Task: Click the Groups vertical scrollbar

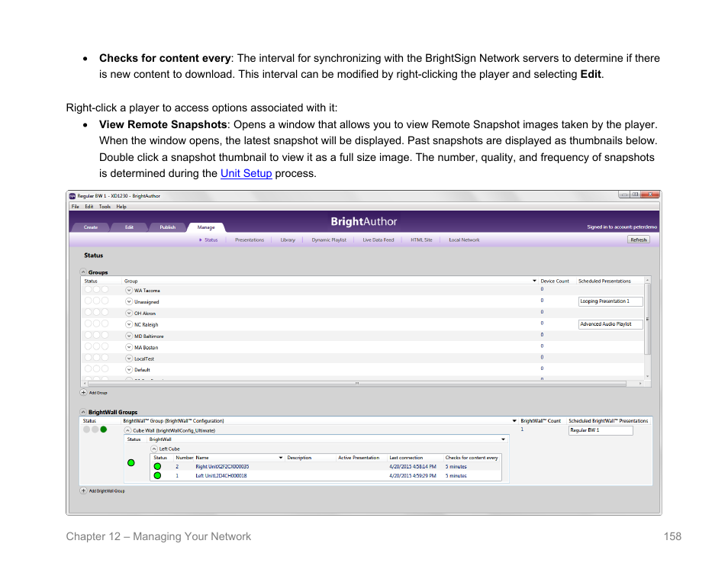Action: point(647,320)
